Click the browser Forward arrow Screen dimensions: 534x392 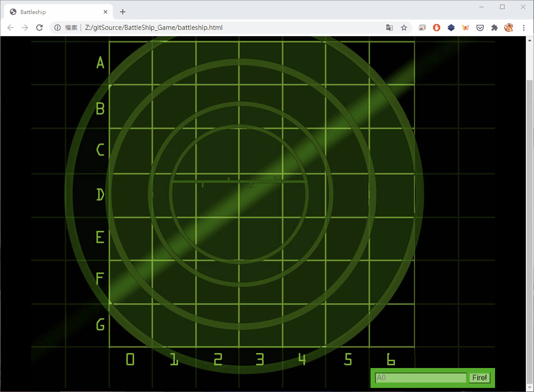point(25,28)
